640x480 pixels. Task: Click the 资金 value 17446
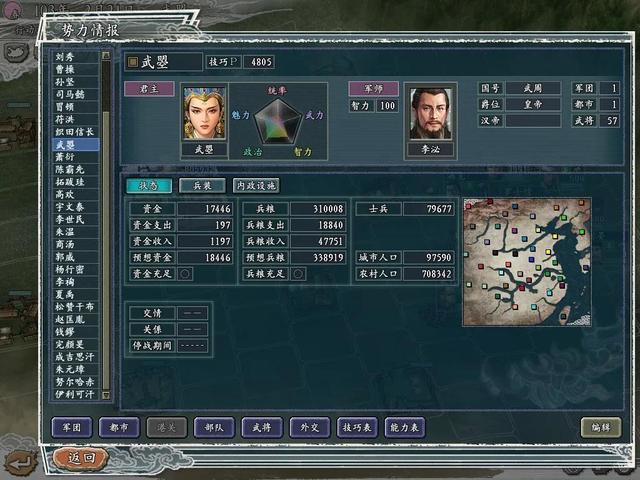coord(205,209)
